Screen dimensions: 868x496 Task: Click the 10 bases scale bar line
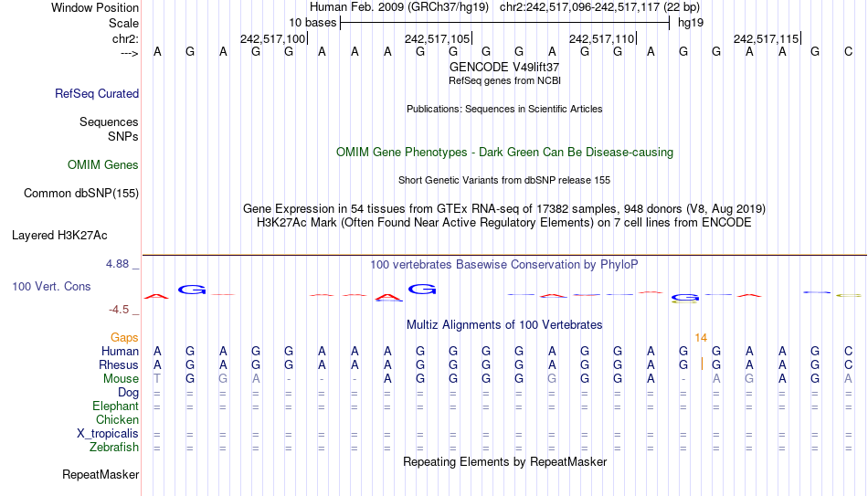[505, 23]
